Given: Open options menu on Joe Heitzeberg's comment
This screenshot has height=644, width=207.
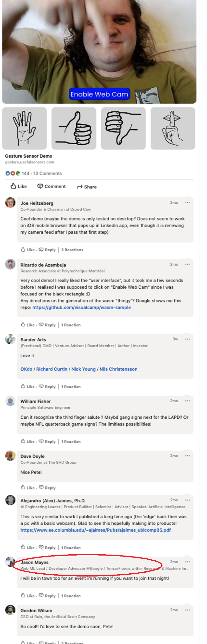Looking at the screenshot, I should [188, 202].
